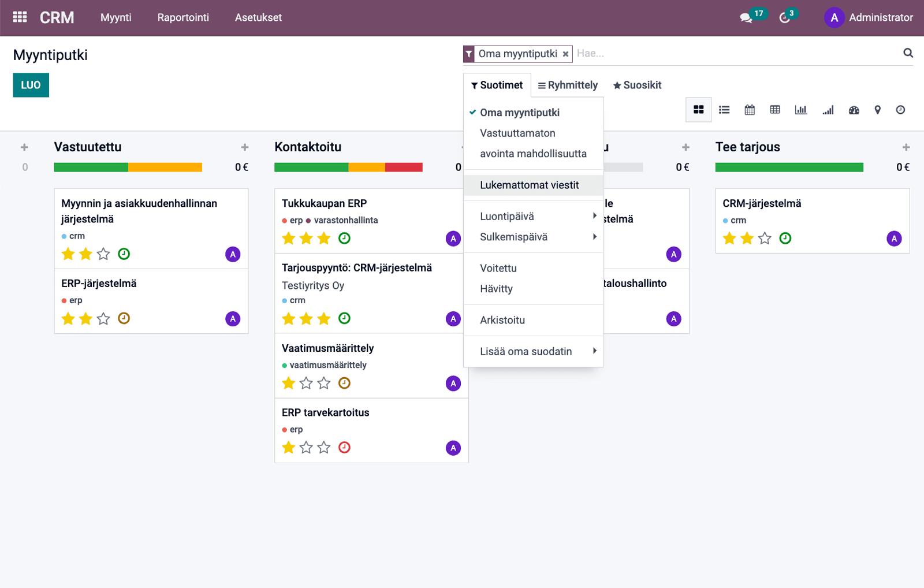The height and width of the screenshot is (588, 924).
Task: Switch to the list view
Action: coord(724,110)
